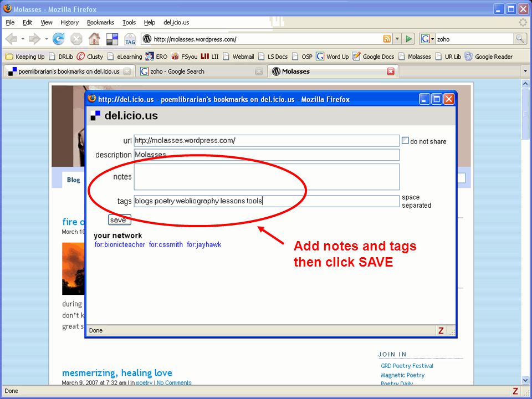Open the Forward history dropdown arrow
Viewport: 532px width, 399px height.
pyautogui.click(x=47, y=39)
